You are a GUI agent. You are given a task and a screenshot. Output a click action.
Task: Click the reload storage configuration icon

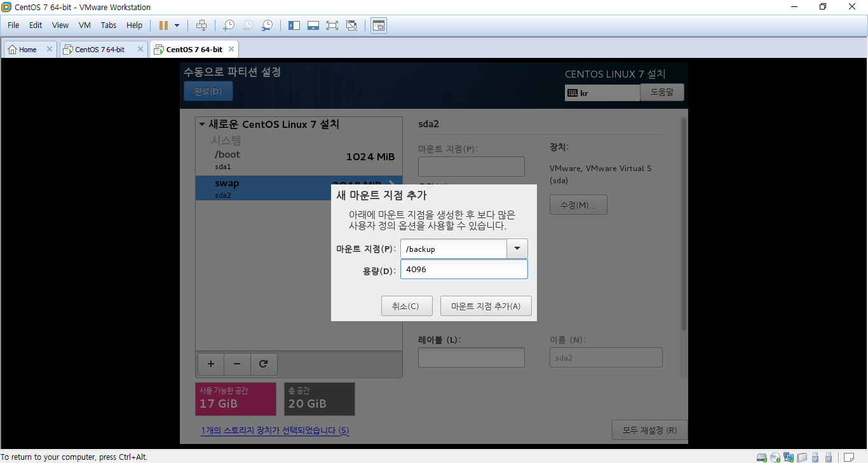(264, 364)
